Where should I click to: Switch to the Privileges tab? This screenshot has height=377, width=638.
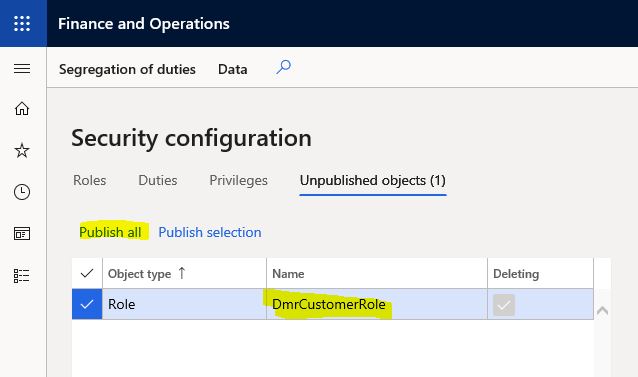[x=238, y=180]
